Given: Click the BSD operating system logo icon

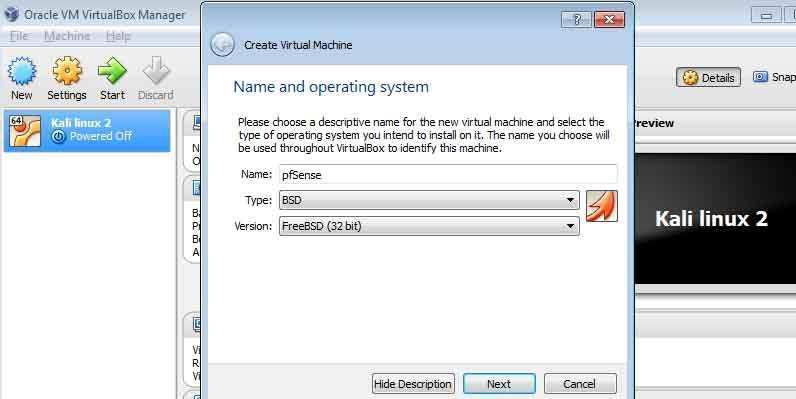Looking at the screenshot, I should (602, 206).
